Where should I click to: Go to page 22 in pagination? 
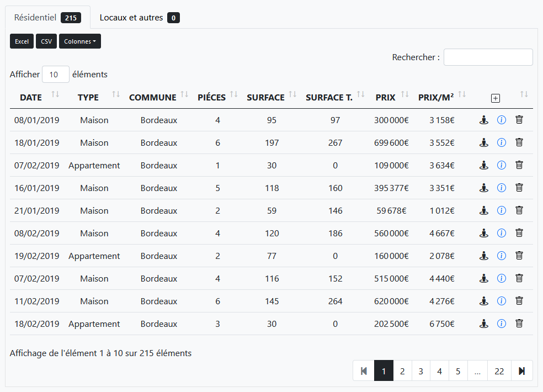[x=499, y=371]
